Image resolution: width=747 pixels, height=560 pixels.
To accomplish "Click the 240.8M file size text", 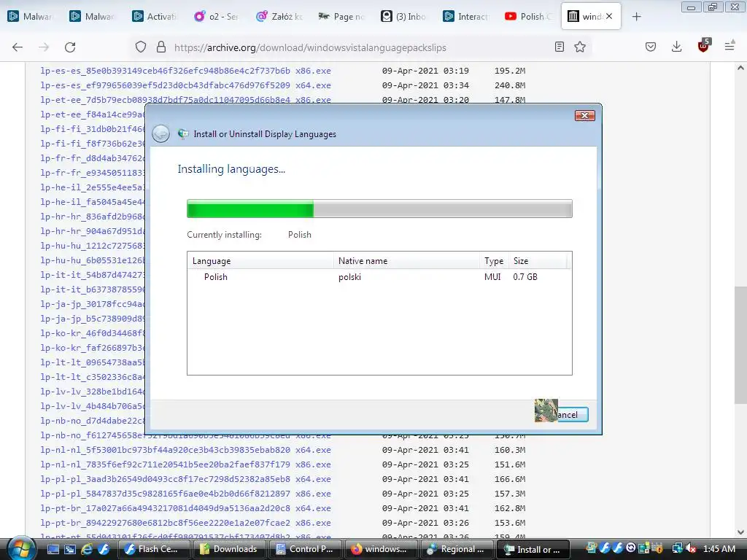I will coord(510,85).
